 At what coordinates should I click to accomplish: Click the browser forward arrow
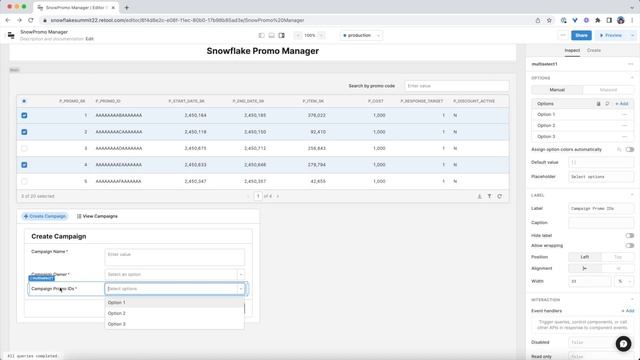[x=19, y=20]
